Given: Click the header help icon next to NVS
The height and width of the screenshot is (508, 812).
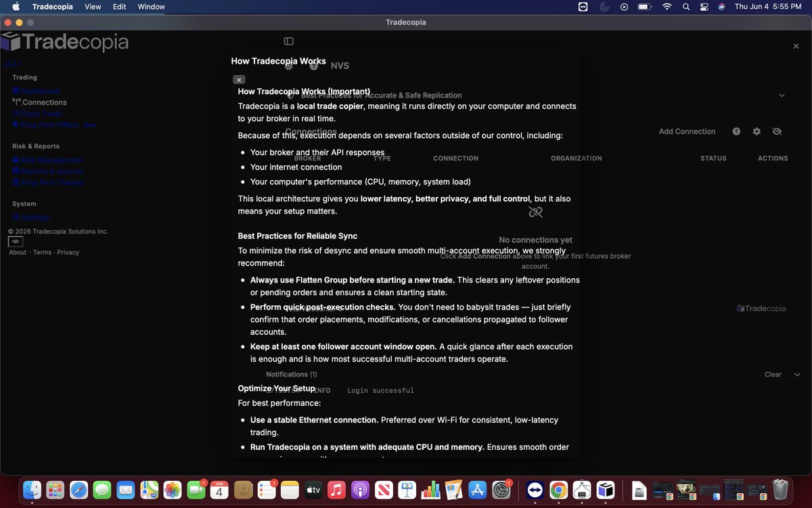Looking at the screenshot, I should point(314,66).
